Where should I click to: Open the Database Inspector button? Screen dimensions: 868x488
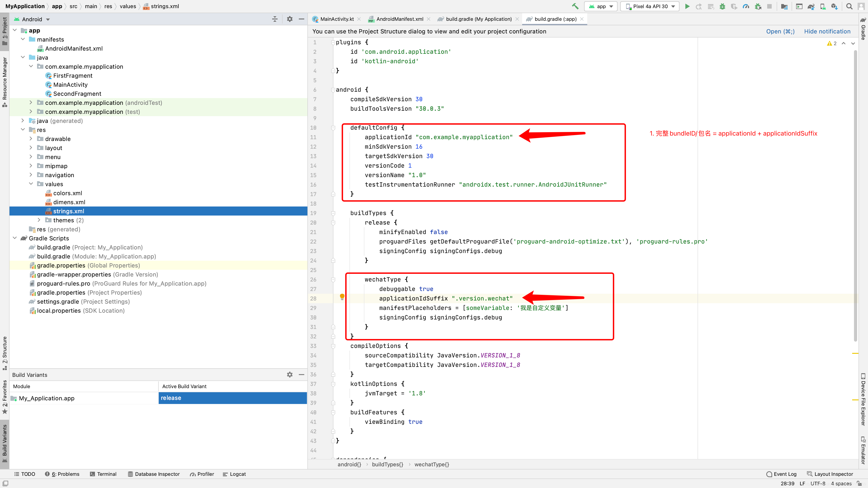pos(154,474)
